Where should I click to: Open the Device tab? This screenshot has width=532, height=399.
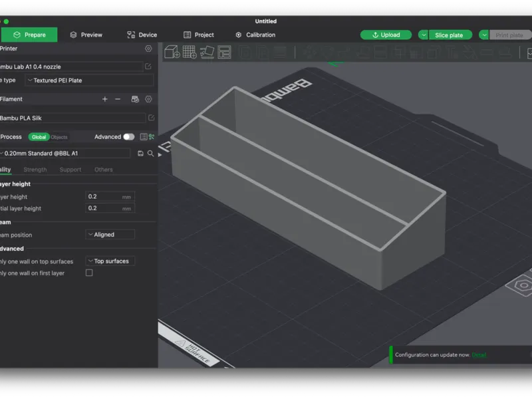click(x=142, y=35)
